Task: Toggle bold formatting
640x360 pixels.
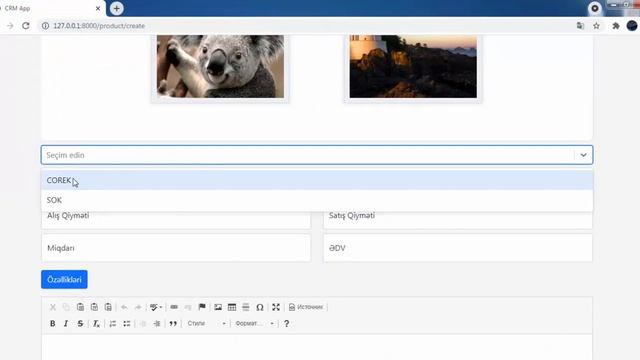Action: [53, 323]
